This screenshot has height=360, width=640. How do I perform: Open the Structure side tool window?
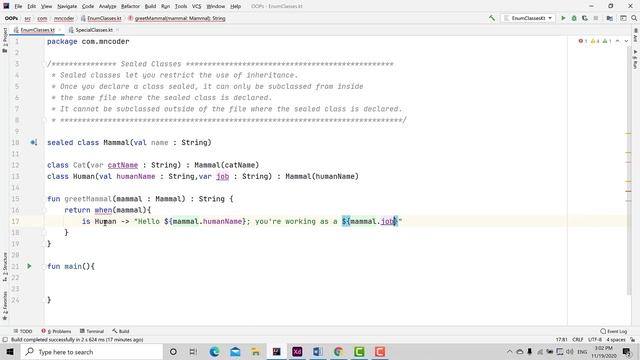pos(5,267)
